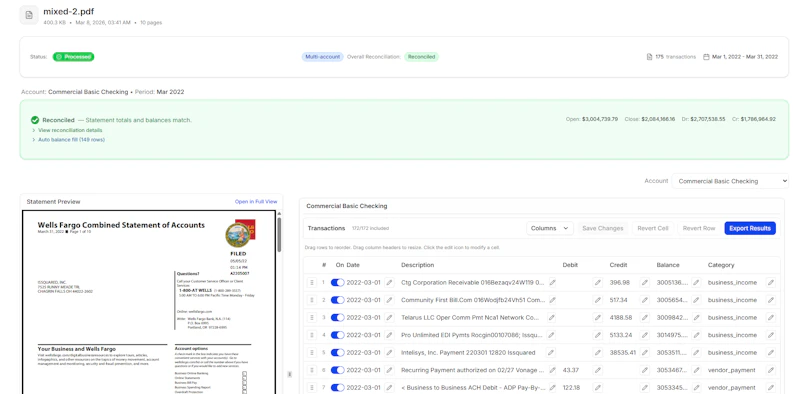Edit credit 396.98 using pencil icon
The height and width of the screenshot is (394, 800).
645,283
